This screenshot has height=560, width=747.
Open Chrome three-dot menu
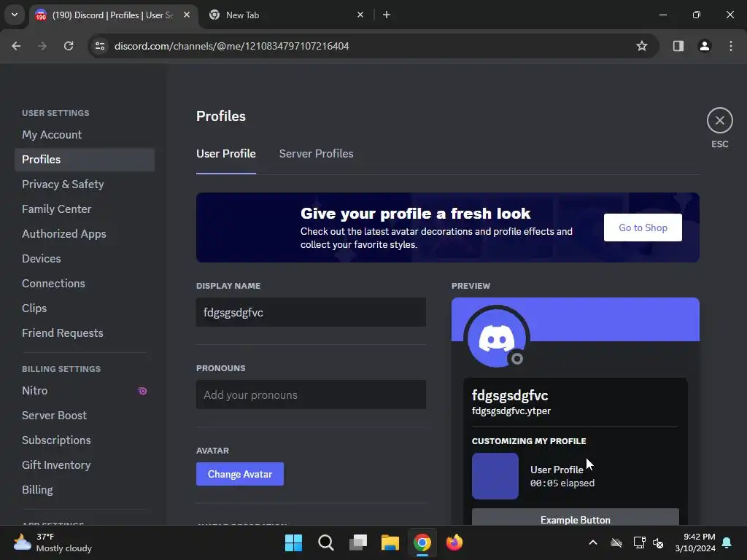pos(730,46)
